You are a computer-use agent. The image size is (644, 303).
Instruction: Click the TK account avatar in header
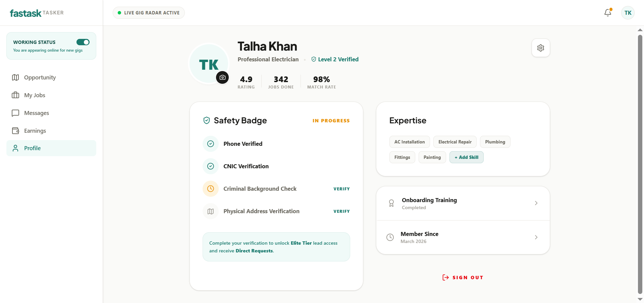pos(628,13)
